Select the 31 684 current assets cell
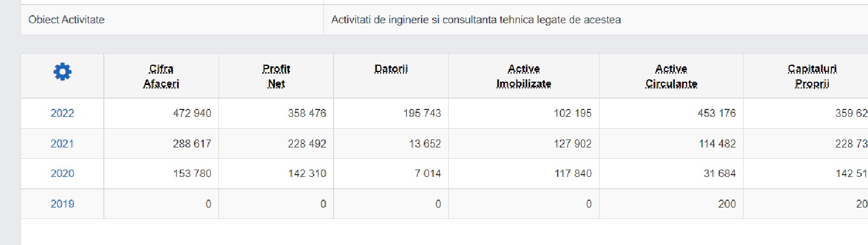The image size is (868, 245). click(671, 174)
